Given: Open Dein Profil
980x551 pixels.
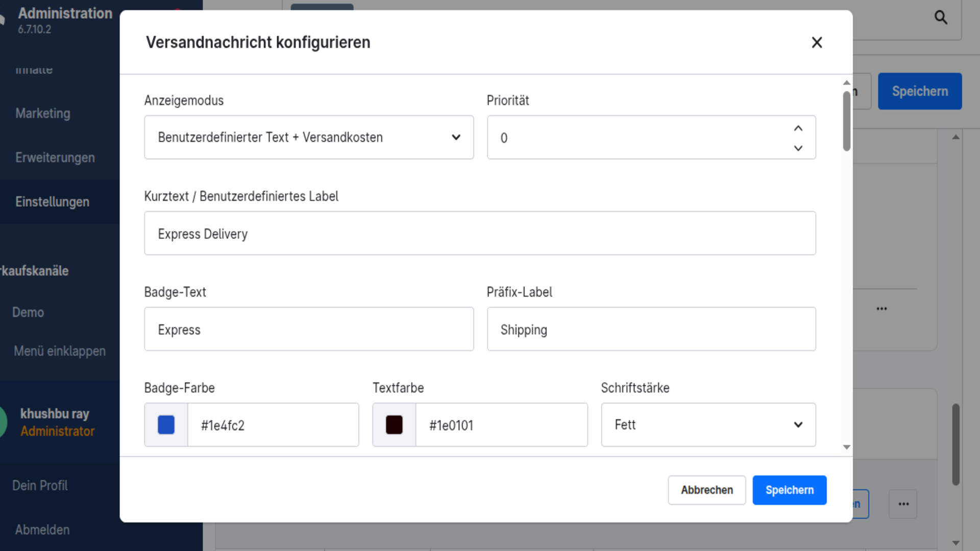Looking at the screenshot, I should [40, 485].
